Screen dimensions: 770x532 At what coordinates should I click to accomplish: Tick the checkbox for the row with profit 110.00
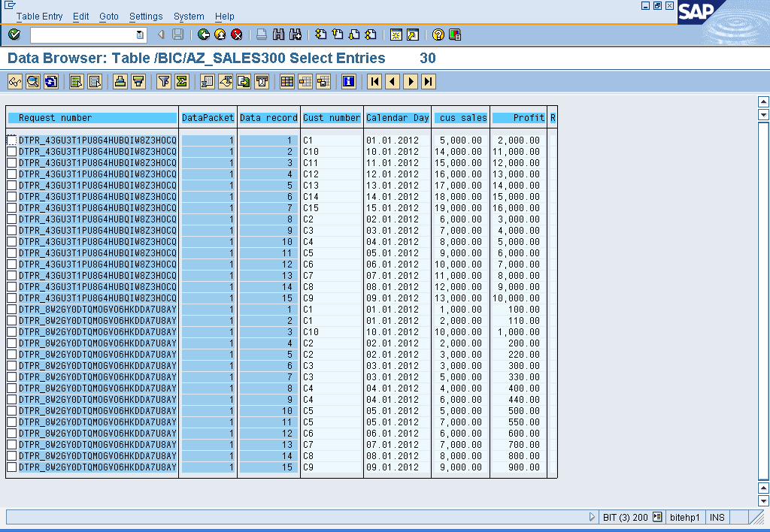click(12, 321)
